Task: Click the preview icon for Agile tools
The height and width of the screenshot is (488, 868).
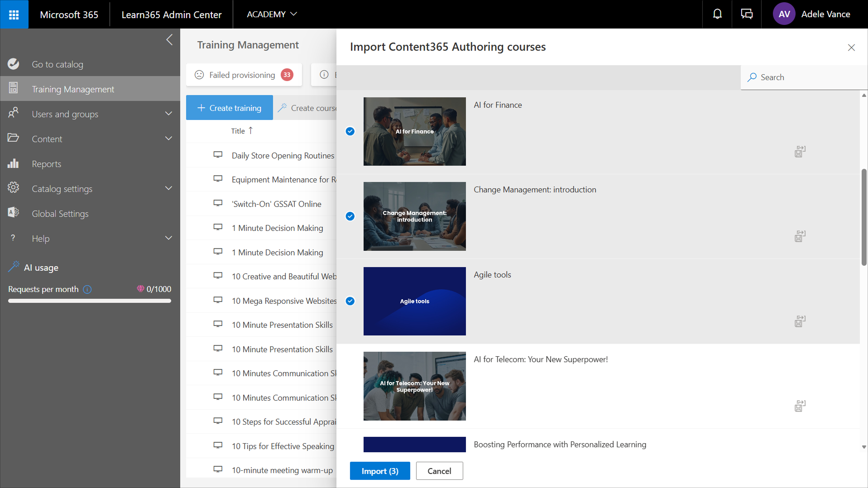Action: (x=800, y=321)
